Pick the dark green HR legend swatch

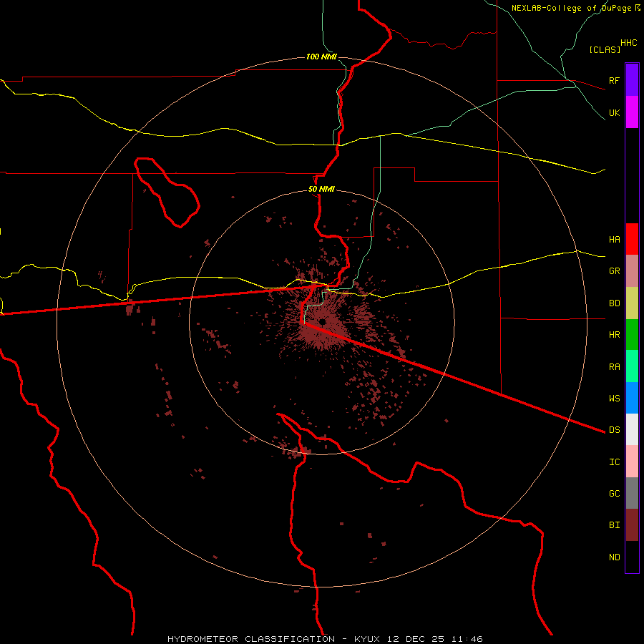(632, 335)
